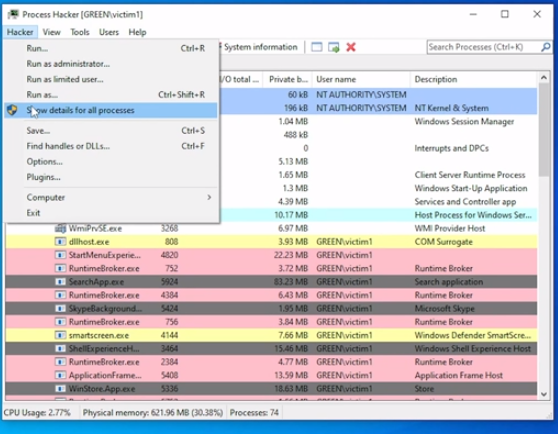Open Options... from Hacker menu
558x434 pixels.
point(111,162)
